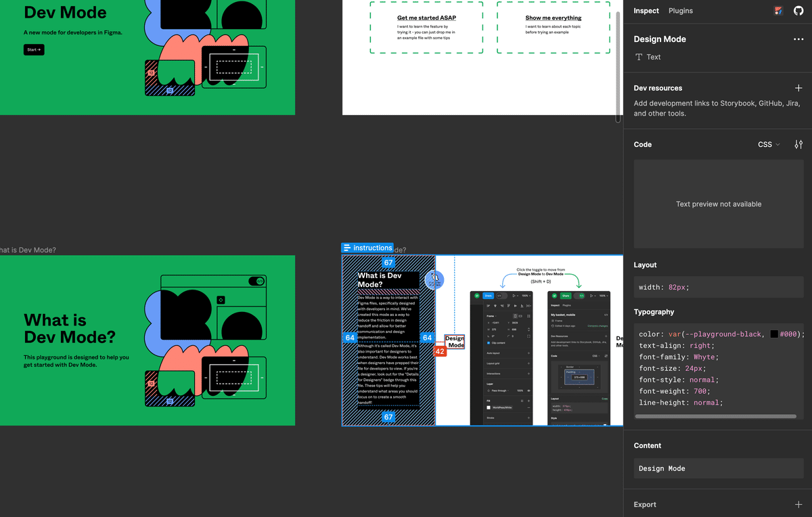Open code settings sliders icon

(x=798, y=144)
